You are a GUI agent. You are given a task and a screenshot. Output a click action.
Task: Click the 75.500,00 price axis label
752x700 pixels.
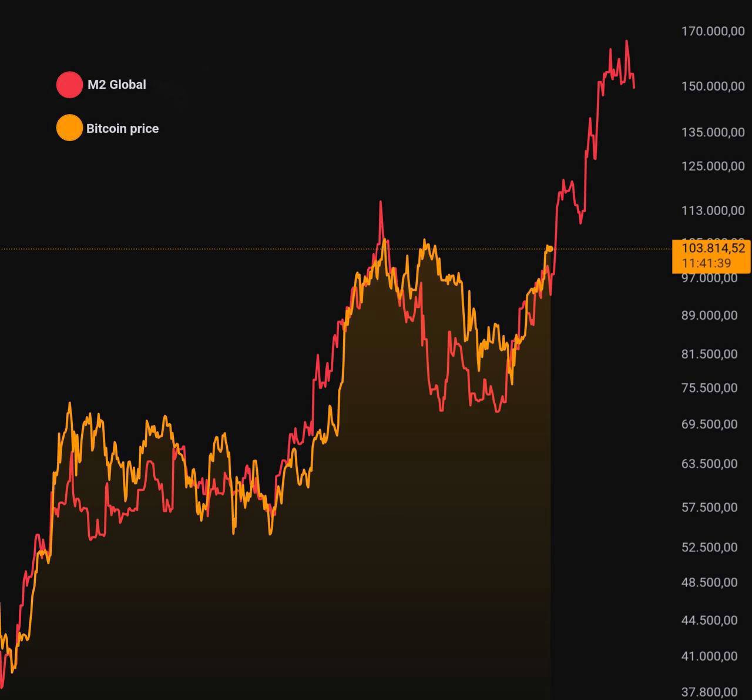tap(710, 388)
